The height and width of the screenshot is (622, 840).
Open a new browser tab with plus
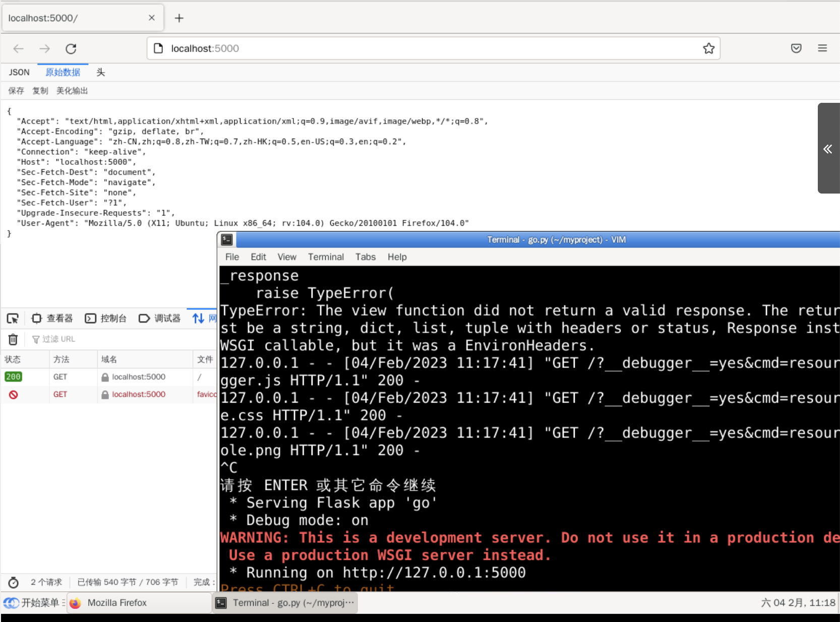(x=179, y=18)
